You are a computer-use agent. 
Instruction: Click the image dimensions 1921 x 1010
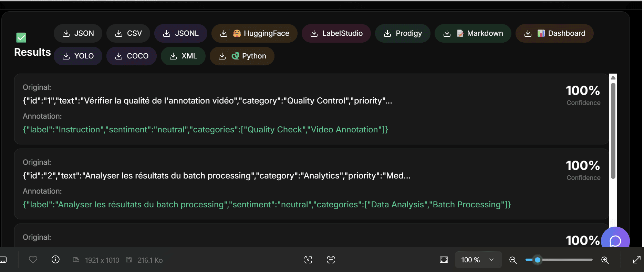(102, 260)
